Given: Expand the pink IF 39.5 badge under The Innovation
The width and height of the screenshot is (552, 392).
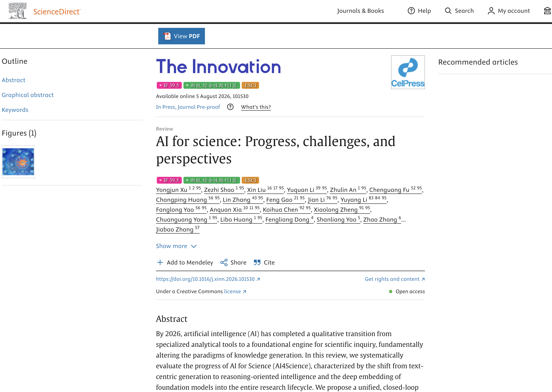Looking at the screenshot, I should [x=169, y=85].
